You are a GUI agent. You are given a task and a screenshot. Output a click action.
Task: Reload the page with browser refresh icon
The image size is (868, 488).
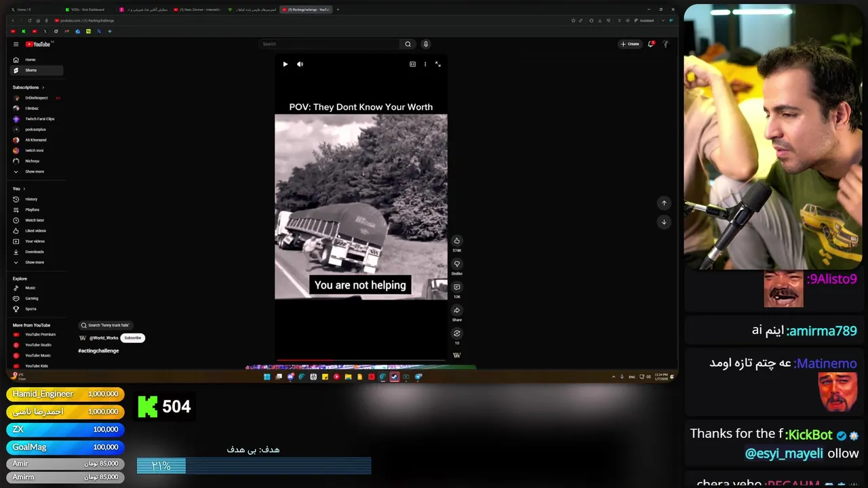(x=30, y=20)
